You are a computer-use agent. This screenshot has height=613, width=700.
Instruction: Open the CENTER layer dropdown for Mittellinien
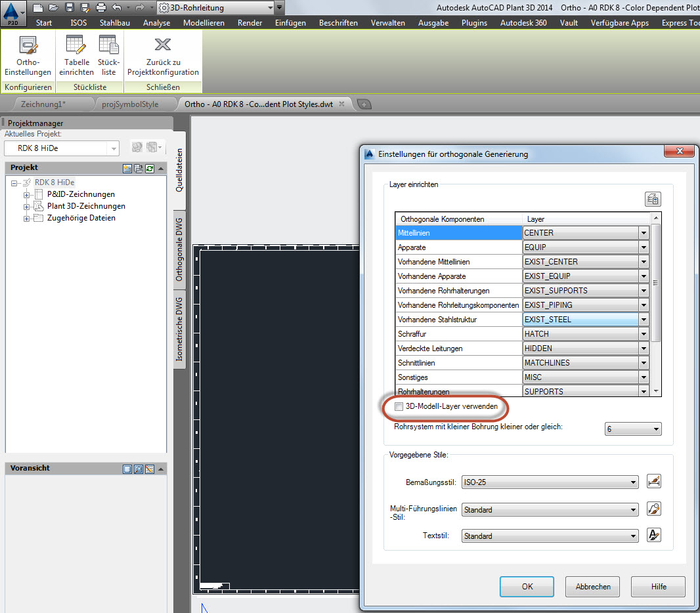coord(644,233)
